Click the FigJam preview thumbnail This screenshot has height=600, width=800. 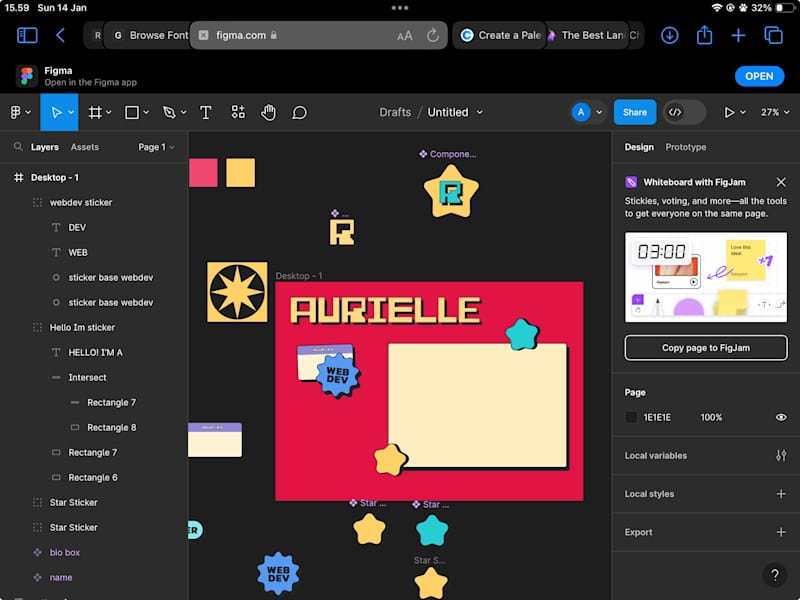point(706,277)
